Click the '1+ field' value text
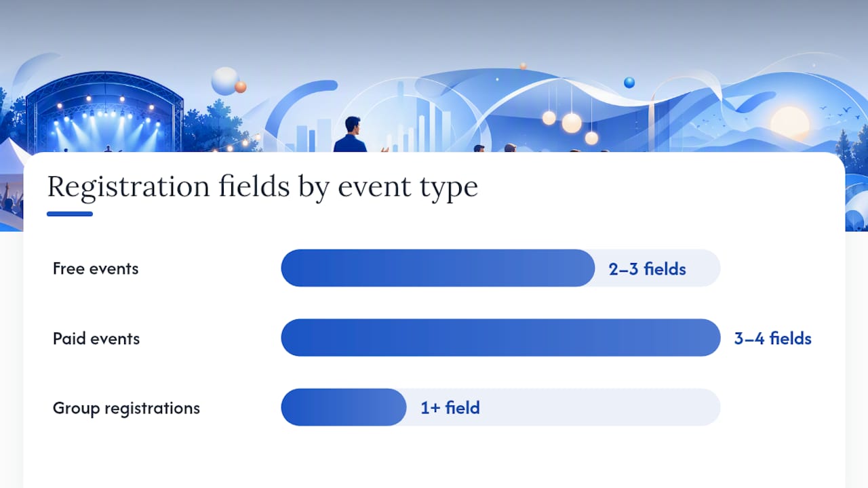The width and height of the screenshot is (868, 488). pos(450,407)
